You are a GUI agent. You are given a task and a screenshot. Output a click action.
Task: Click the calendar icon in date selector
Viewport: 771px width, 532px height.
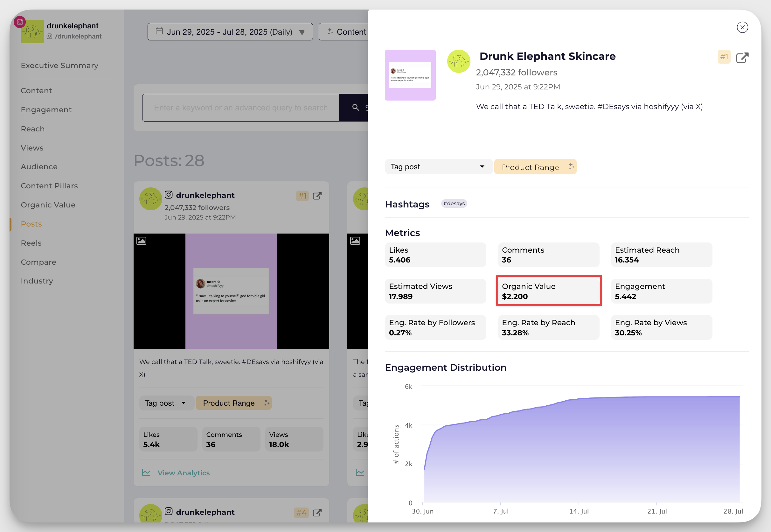(x=159, y=31)
